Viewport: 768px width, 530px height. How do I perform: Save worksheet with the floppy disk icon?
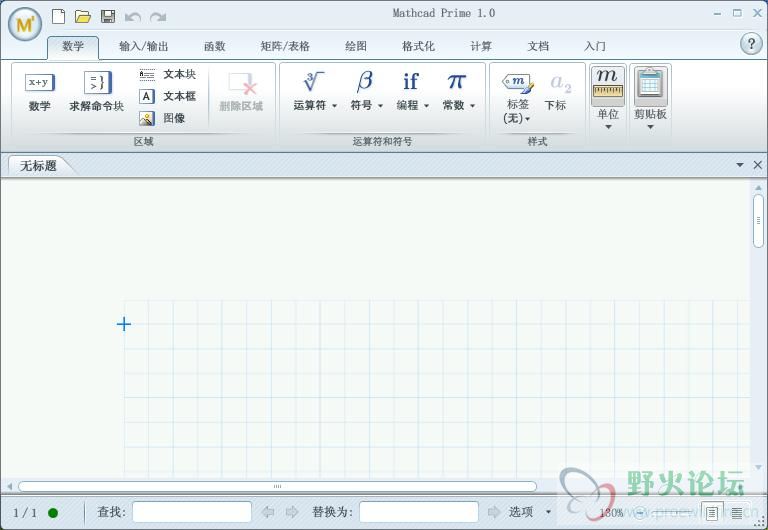click(108, 17)
